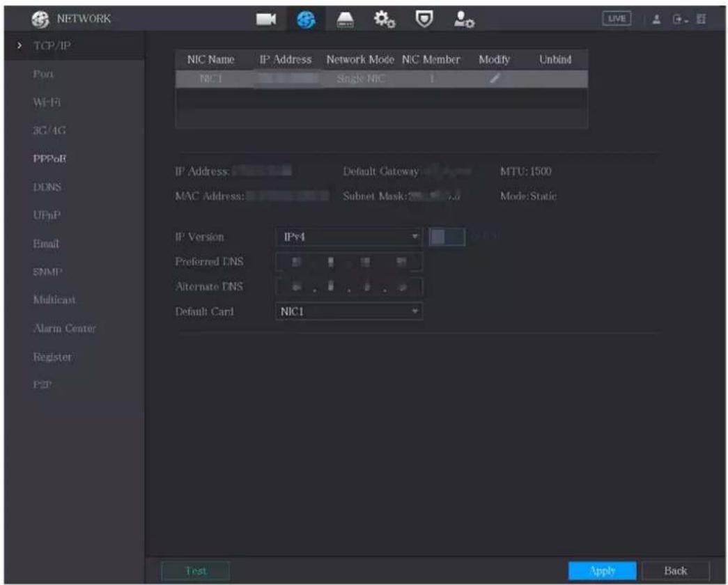Click the Apply button
This screenshot has height=585, width=728.
[602, 570]
